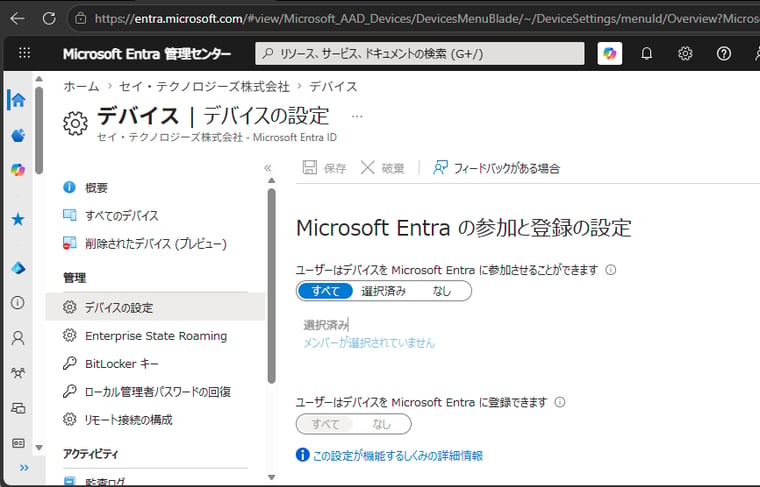Click info icon beside registration setting label
This screenshot has width=760, height=487.
point(560,402)
